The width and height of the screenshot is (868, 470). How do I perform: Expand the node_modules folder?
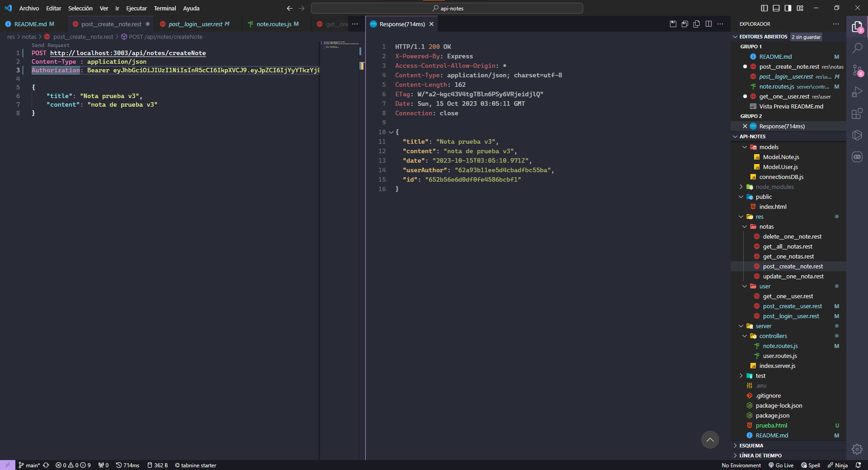click(x=774, y=187)
